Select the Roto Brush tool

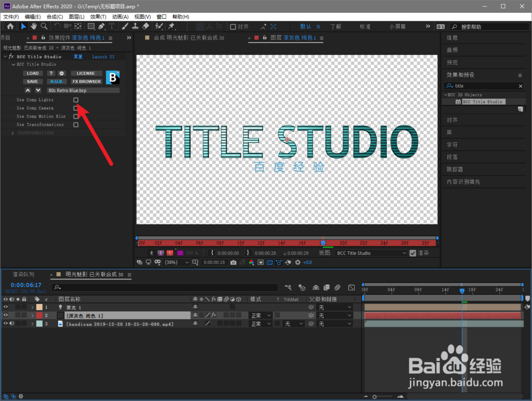click(159, 26)
